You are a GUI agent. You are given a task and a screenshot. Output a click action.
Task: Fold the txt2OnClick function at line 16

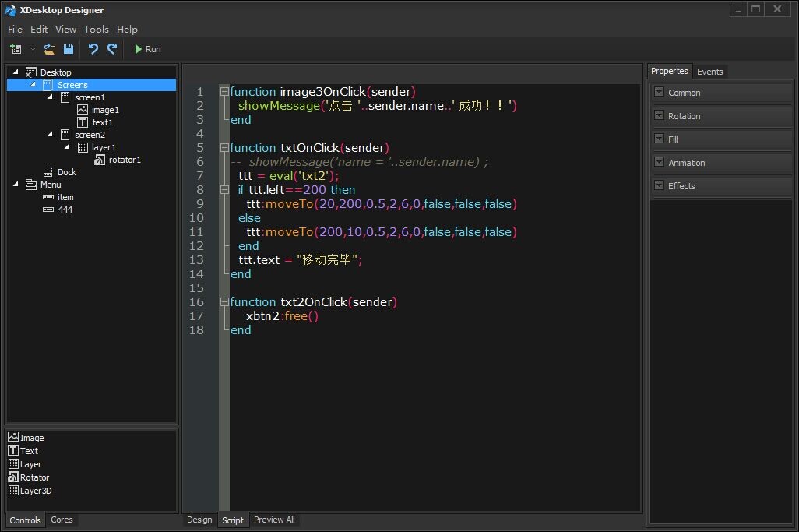pos(224,301)
